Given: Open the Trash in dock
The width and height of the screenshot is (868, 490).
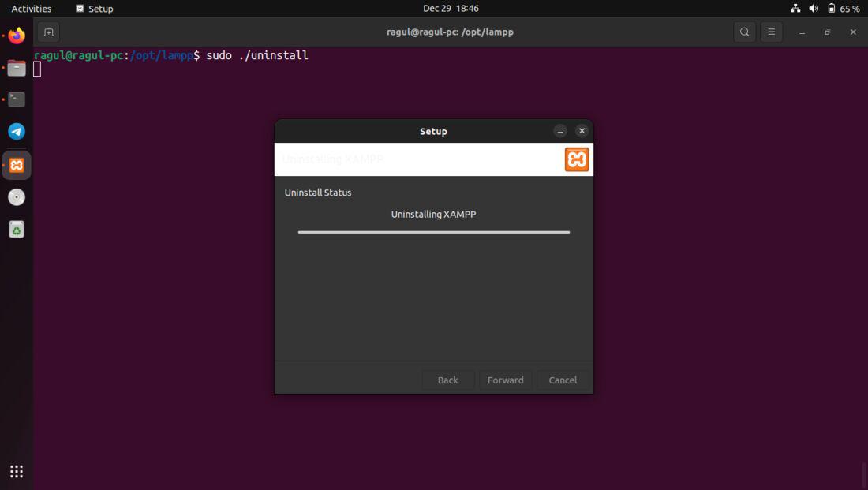Looking at the screenshot, I should click(17, 230).
